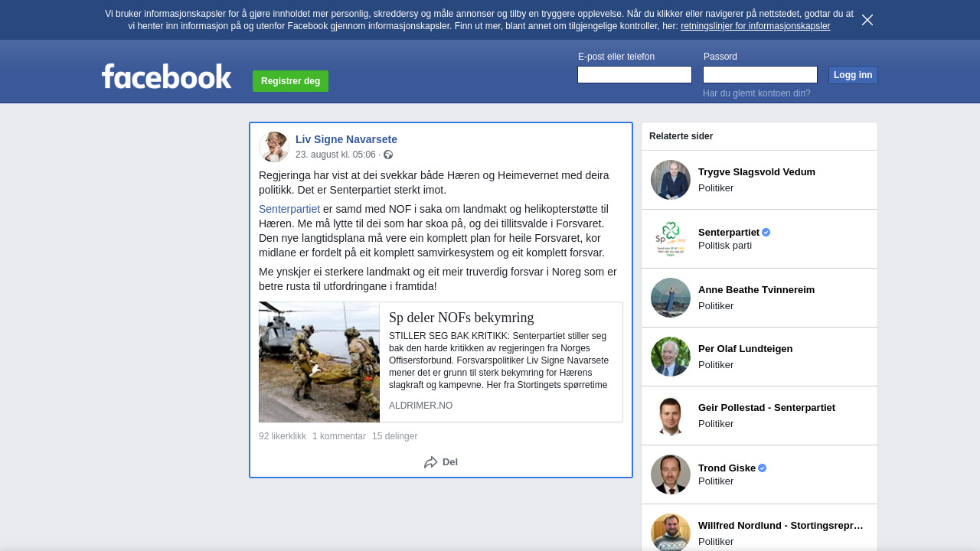Open Willfred Nordlund page name
This screenshot has width=980, height=551.
pos(781,526)
